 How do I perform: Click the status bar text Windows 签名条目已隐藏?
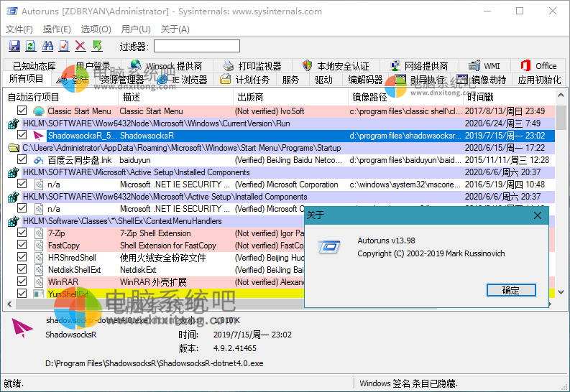click(409, 383)
